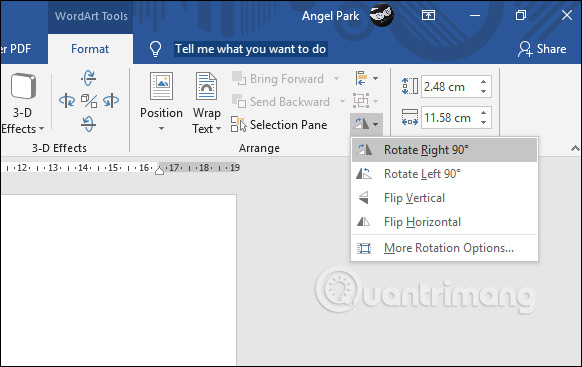Click the Tilt Down 3-D icon
This screenshot has height=367, width=582.
click(x=89, y=124)
